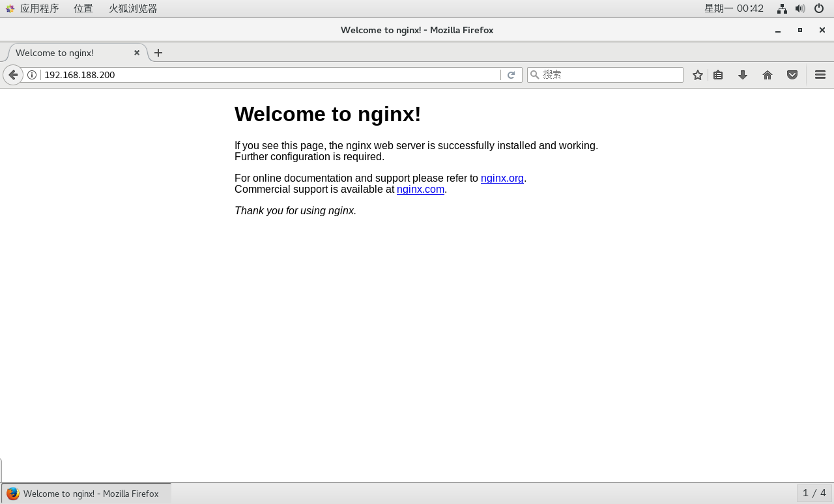Click the Welcome to nginx! heading

coord(328,114)
